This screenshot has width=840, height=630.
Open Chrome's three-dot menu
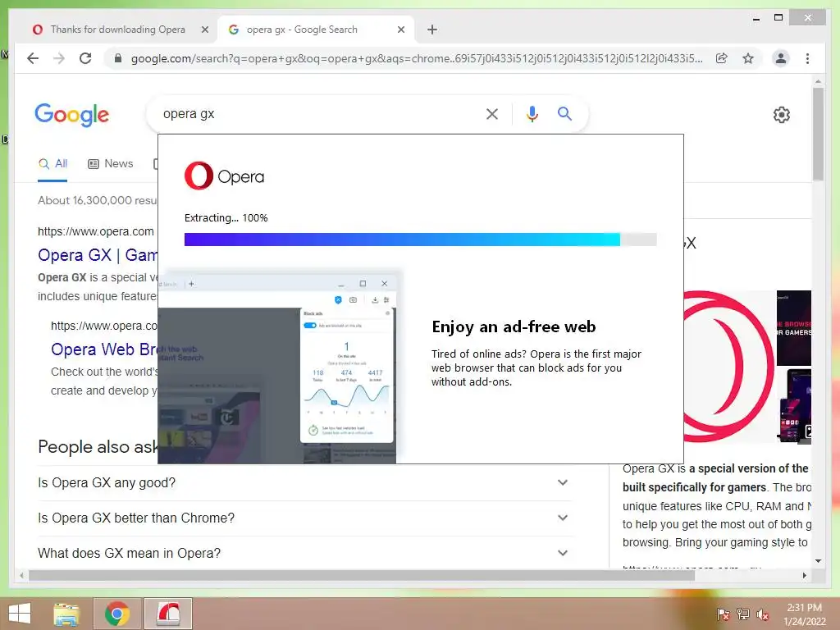click(807, 58)
